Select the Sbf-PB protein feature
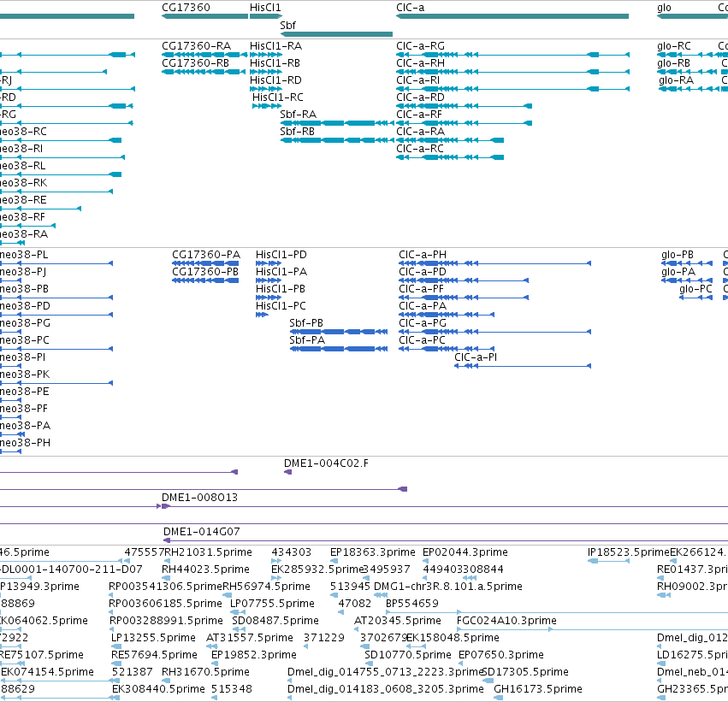 339,333
